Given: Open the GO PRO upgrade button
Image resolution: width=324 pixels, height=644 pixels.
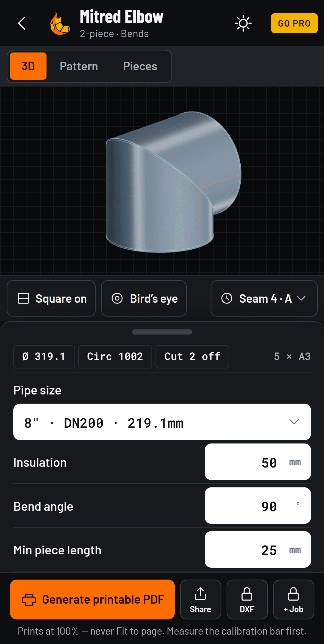Looking at the screenshot, I should tap(294, 23).
